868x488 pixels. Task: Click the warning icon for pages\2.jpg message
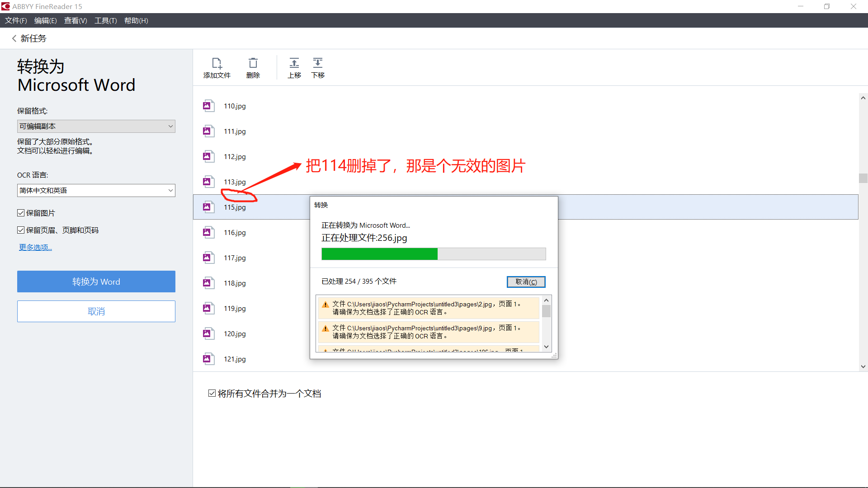tap(325, 305)
